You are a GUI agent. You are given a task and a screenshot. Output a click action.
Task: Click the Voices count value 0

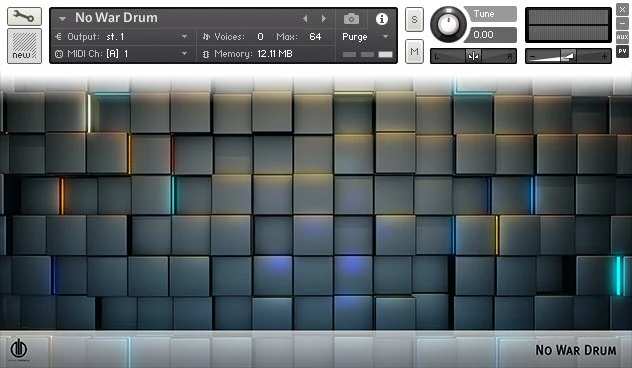[260, 37]
